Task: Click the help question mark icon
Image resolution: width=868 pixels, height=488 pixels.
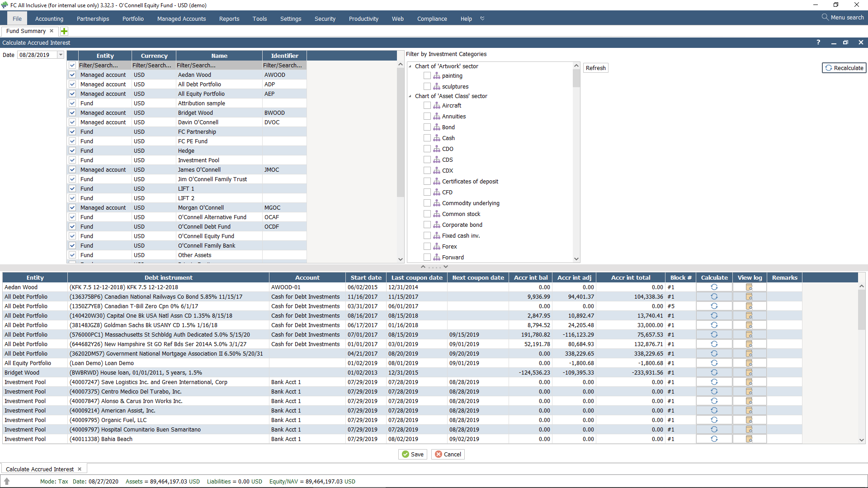Action: coord(818,42)
